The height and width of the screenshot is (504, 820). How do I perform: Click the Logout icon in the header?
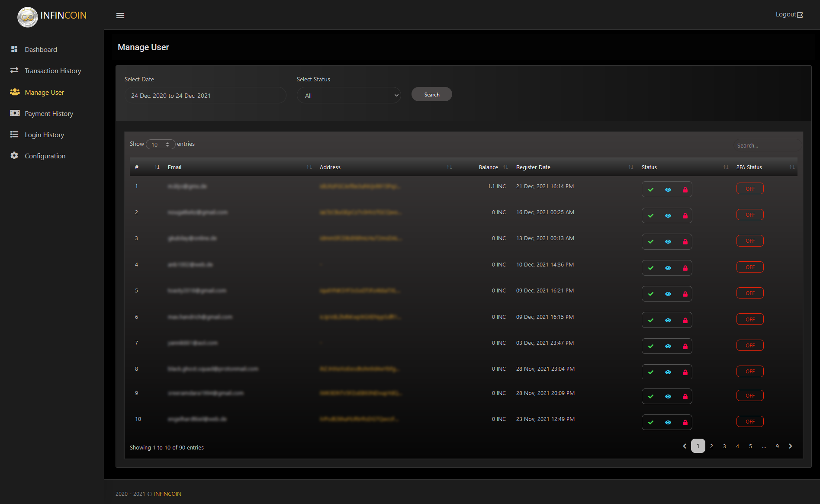[800, 15]
